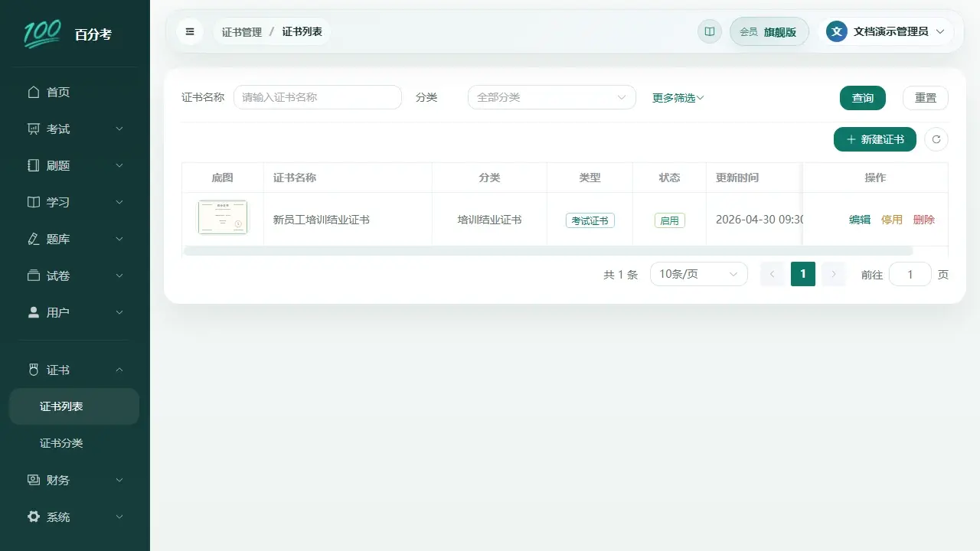Click the finance icon beside 财务

click(x=33, y=480)
